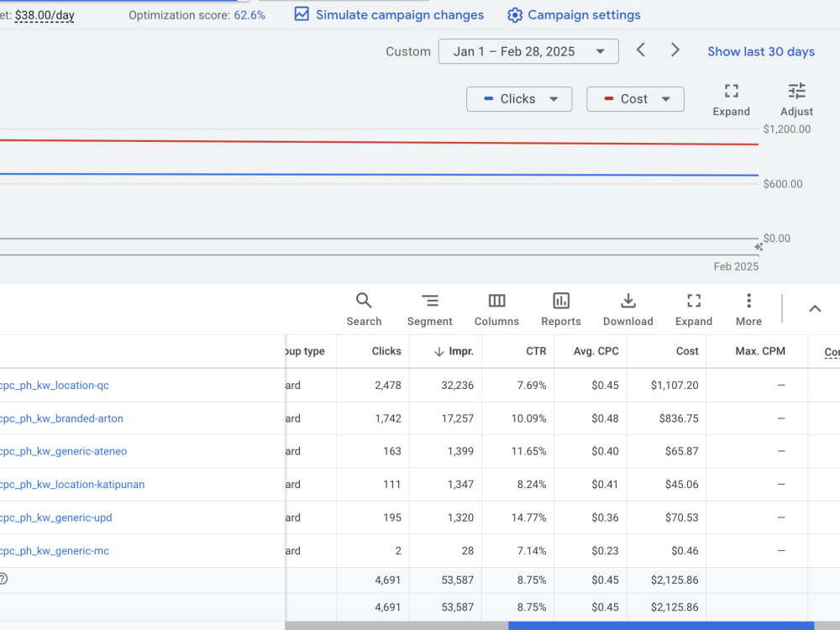Click Show last 30 days
This screenshot has width=840, height=630.
[761, 51]
